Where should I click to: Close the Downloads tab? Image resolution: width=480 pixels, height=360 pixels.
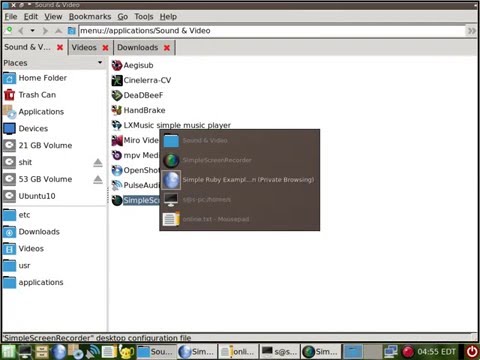point(167,48)
